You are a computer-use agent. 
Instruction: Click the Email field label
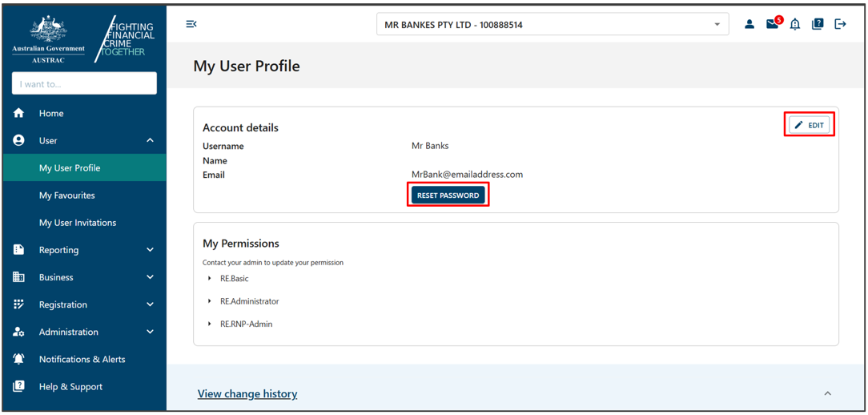coord(214,175)
